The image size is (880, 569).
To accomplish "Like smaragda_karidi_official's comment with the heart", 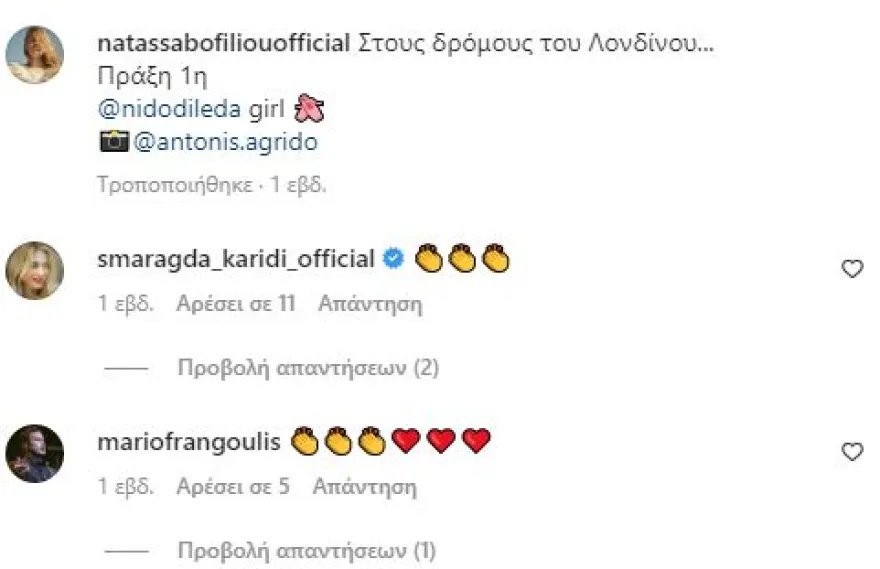I will 852,269.
